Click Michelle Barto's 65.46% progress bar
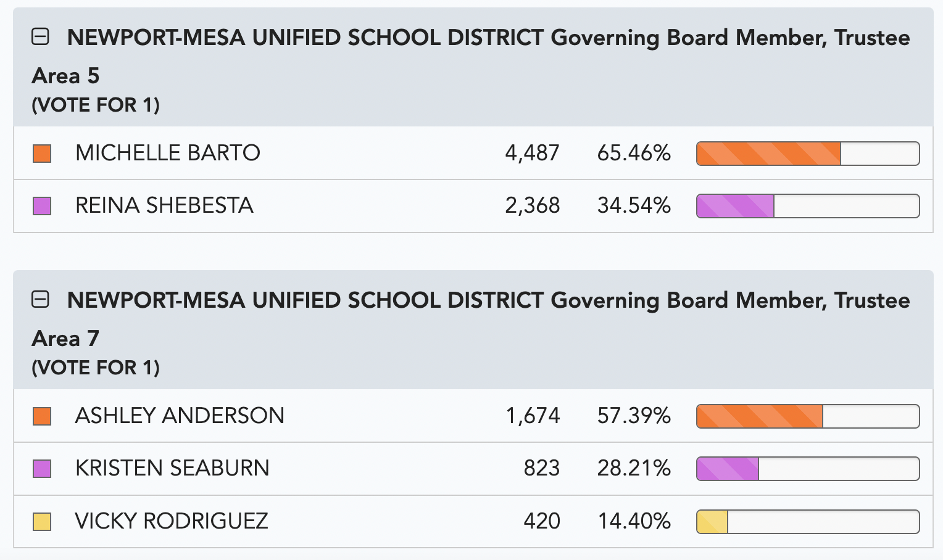This screenshot has height=560, width=943. click(x=808, y=154)
